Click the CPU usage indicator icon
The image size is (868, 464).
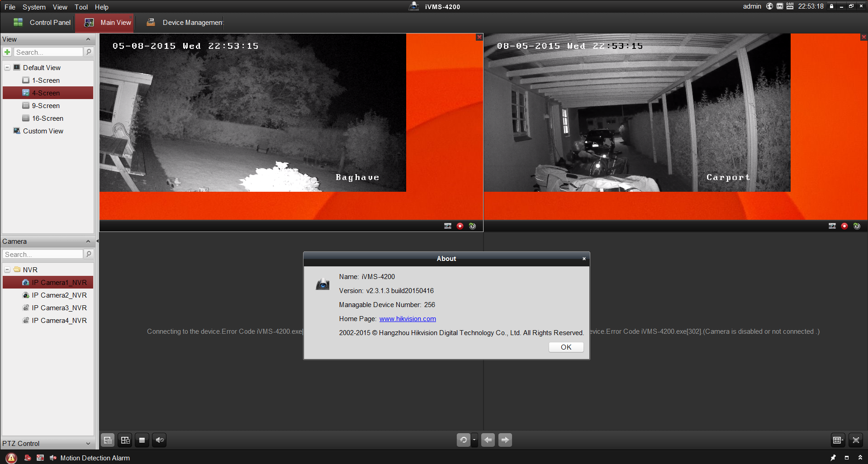click(780, 6)
